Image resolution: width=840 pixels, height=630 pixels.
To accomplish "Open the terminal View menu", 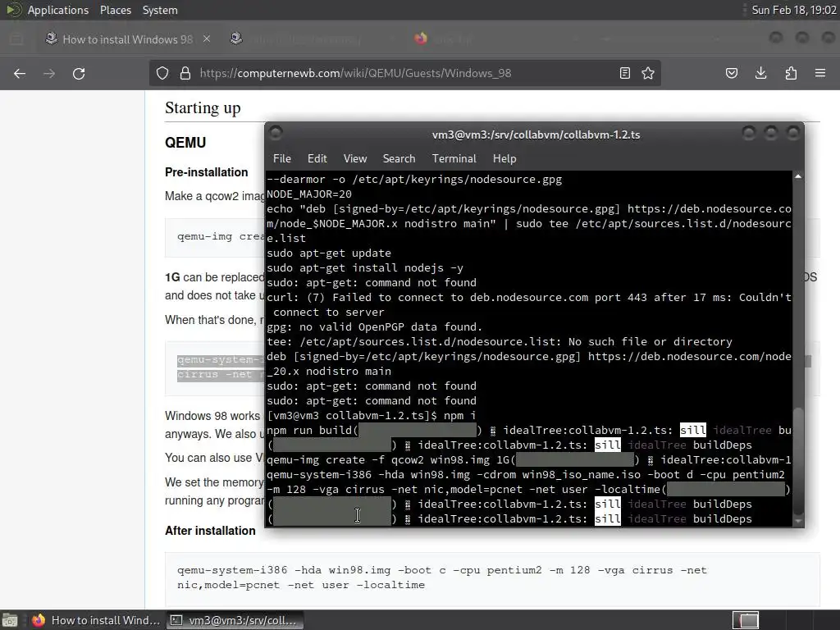I will point(355,158).
